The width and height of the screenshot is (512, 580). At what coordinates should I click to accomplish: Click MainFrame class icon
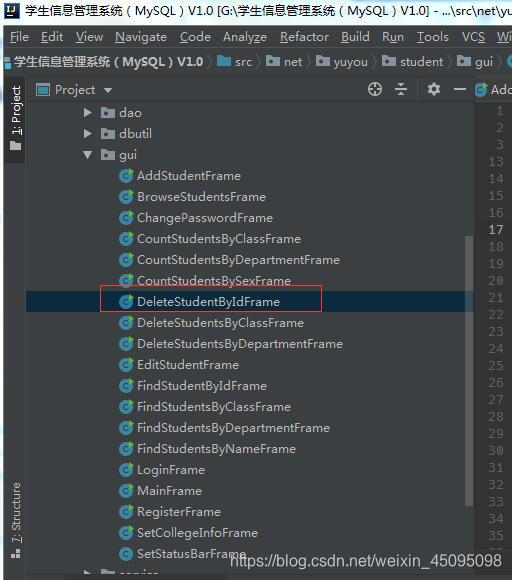(x=126, y=491)
